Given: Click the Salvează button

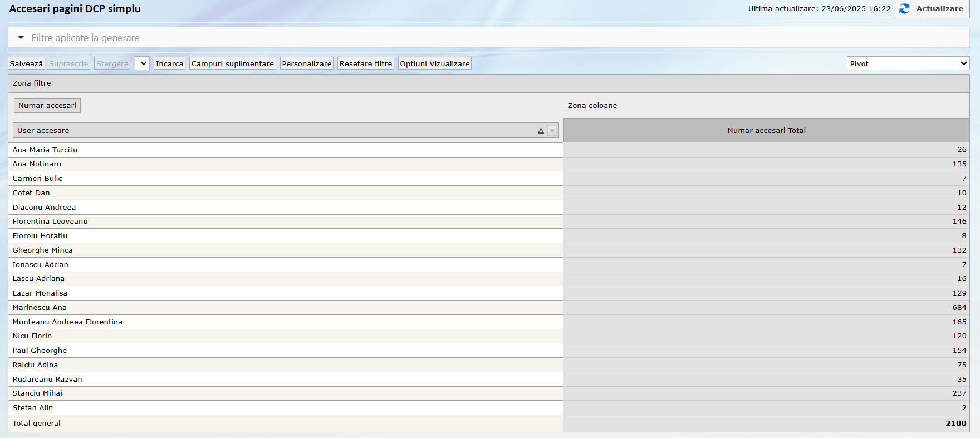Looking at the screenshot, I should 26,63.
